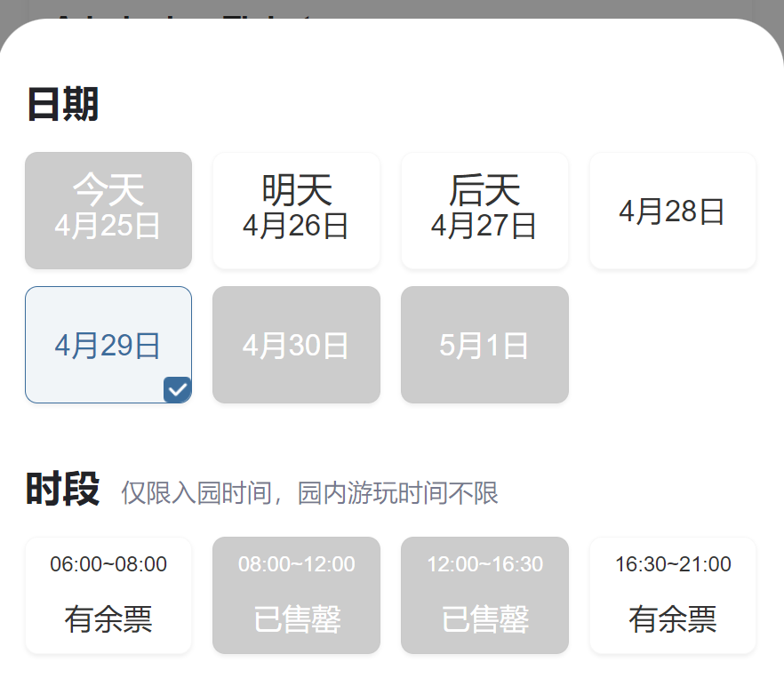The image size is (784, 694).
Task: Select the date card labeled 后天 4月27日
Action: click(484, 210)
